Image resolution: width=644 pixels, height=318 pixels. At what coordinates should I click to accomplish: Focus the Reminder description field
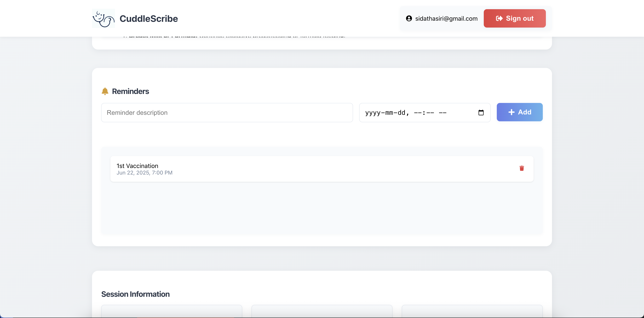pos(227,113)
